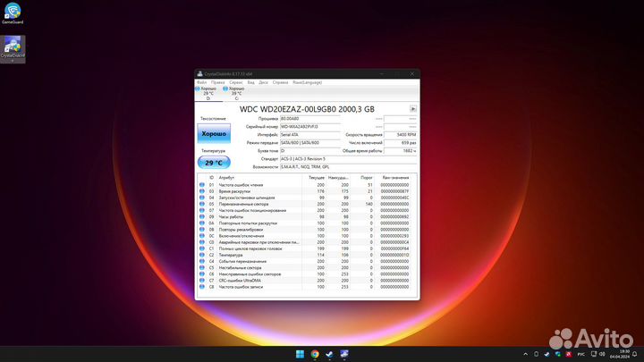Click the status dot of attribute C2
This screenshot has width=644, height=362.
[x=202, y=255]
